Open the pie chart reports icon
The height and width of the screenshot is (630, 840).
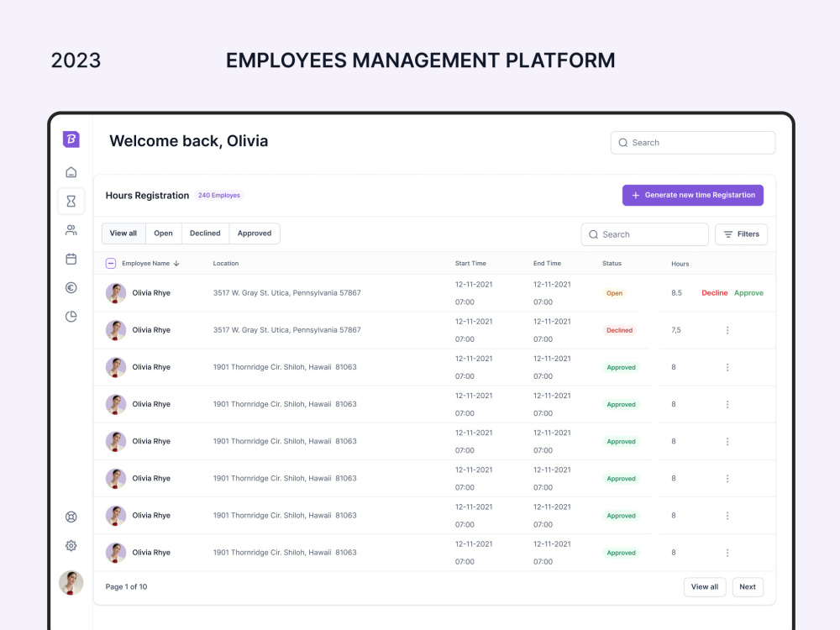click(x=71, y=317)
